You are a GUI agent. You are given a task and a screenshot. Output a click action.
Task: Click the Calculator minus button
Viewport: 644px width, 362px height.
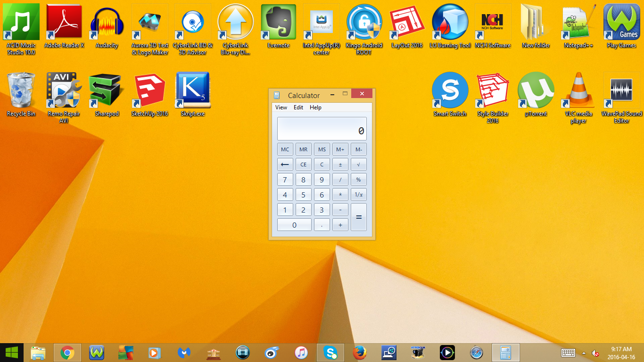tap(340, 210)
